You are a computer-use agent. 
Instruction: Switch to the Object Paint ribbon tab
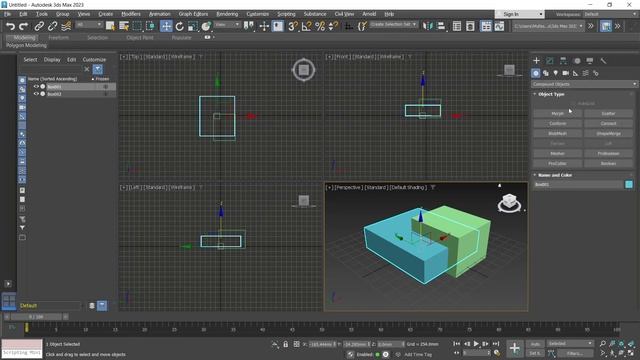[140, 38]
